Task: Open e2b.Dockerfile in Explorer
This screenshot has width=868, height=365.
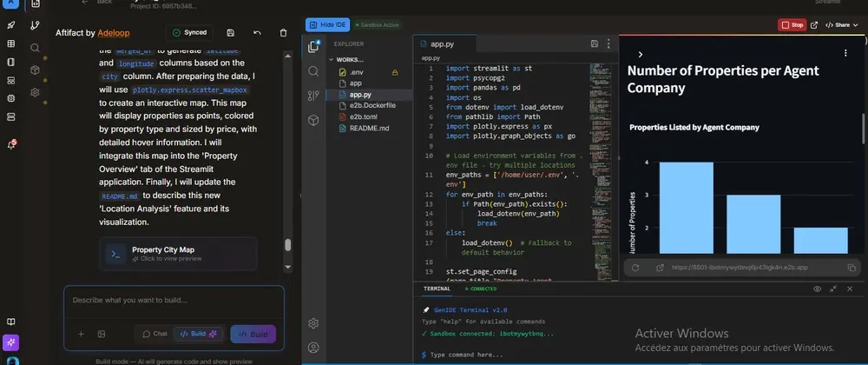Action: tap(369, 105)
